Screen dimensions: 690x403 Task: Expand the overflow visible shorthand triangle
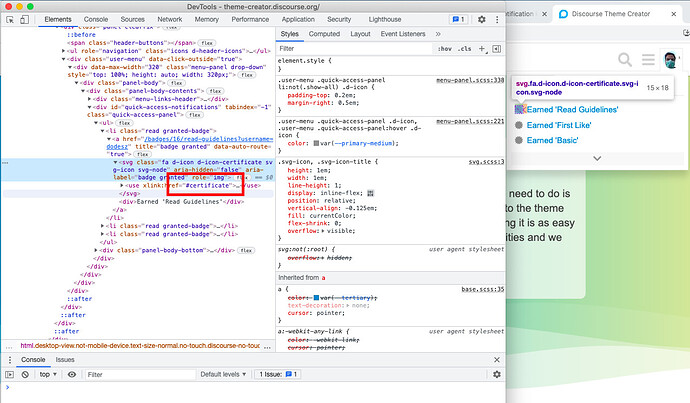pos(323,231)
